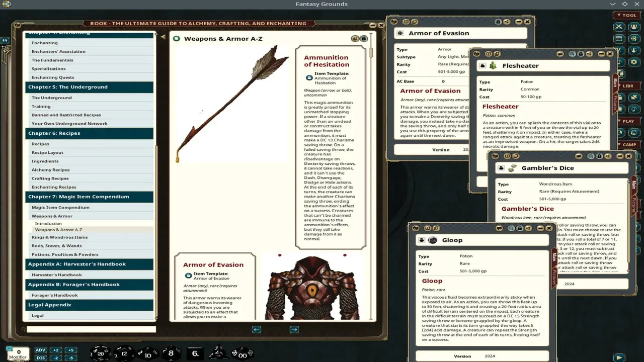The image size is (644, 362).
Task: Toggle the ADV advantage button
Action: tap(41, 350)
